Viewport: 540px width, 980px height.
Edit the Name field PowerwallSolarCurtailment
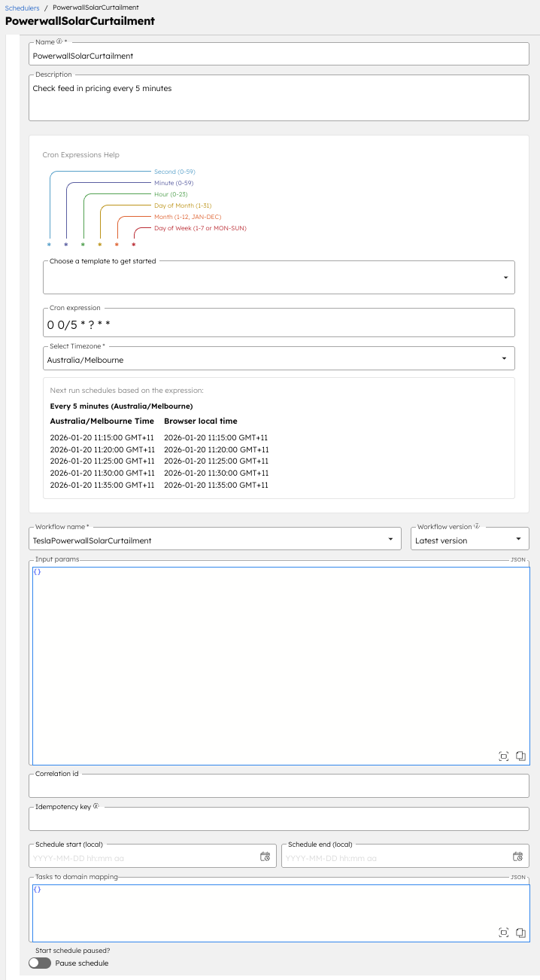(279, 55)
